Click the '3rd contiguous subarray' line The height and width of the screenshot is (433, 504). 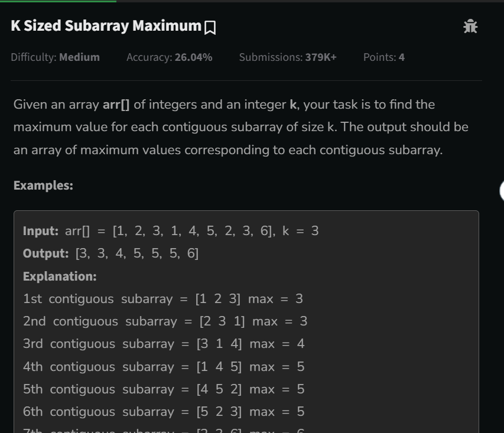coord(164,344)
